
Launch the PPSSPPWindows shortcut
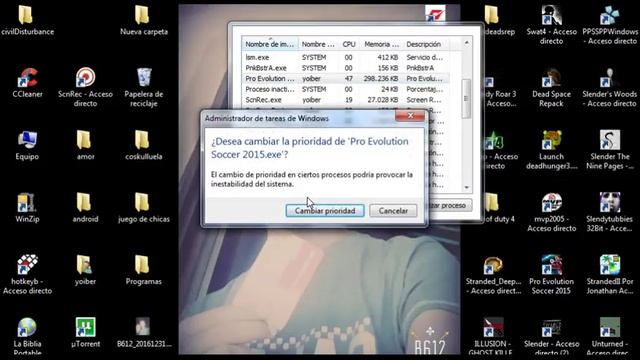610,16
